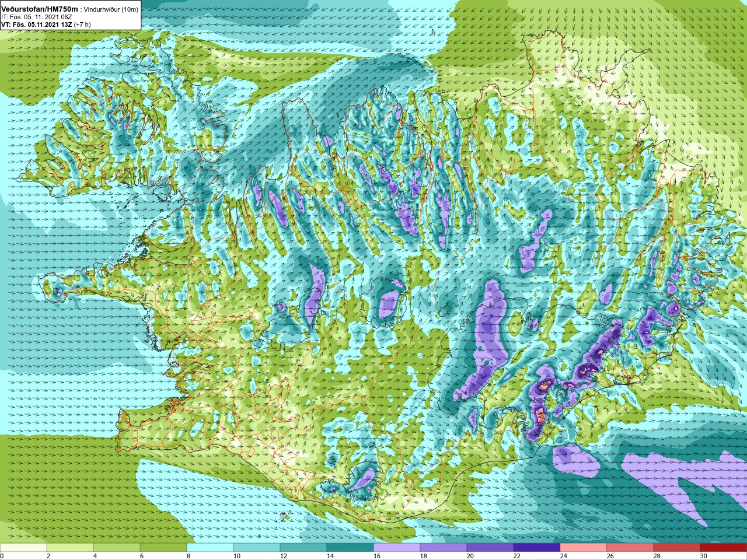Select the 8–10 pale cyan legend swatch
The width and height of the screenshot is (747, 560).
210,548
